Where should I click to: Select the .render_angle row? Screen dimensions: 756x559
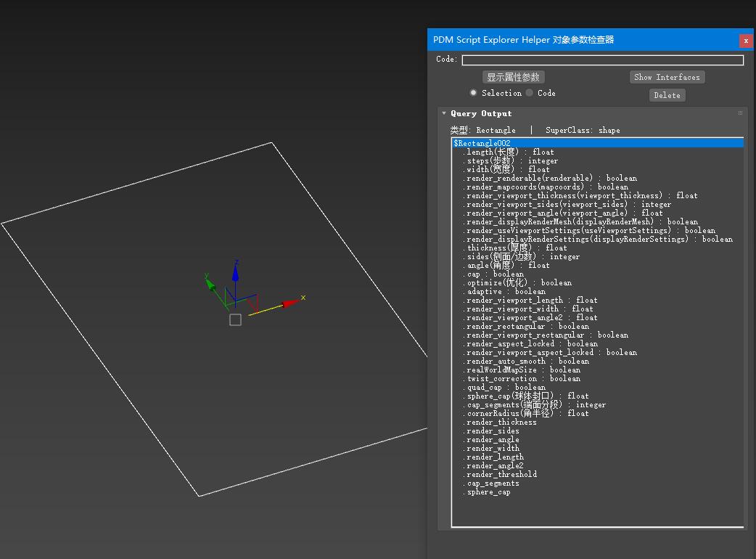coord(597,439)
